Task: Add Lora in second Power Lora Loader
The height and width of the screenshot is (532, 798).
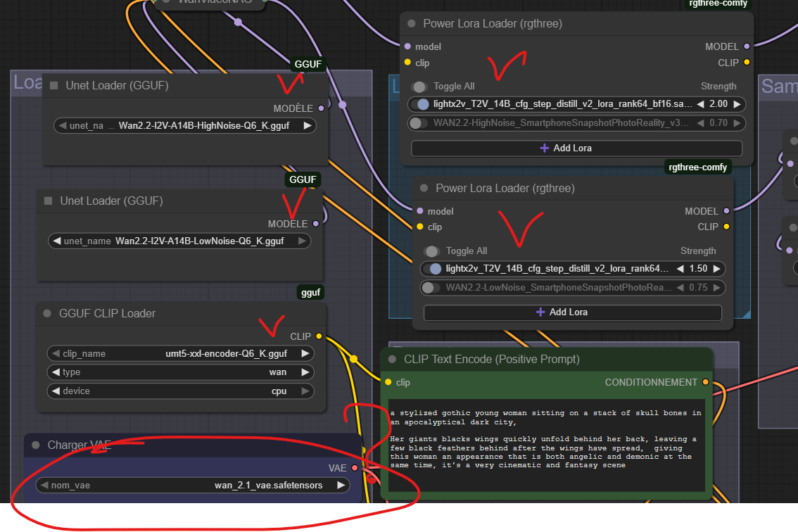Action: pos(573,312)
